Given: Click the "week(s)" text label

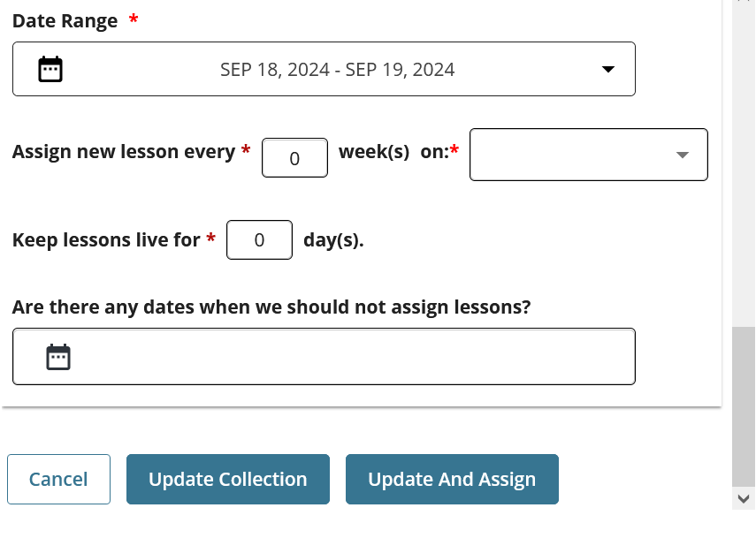Looking at the screenshot, I should tap(374, 152).
